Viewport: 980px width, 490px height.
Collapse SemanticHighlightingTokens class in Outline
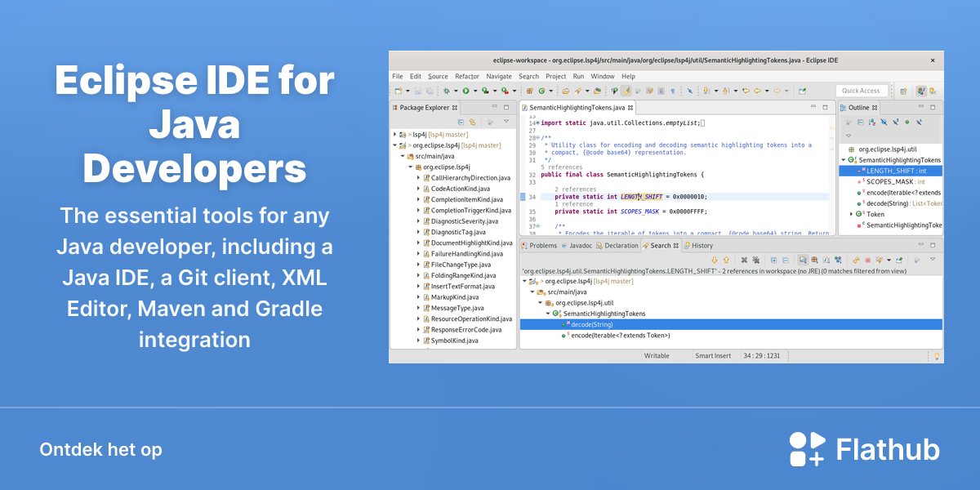pos(844,160)
